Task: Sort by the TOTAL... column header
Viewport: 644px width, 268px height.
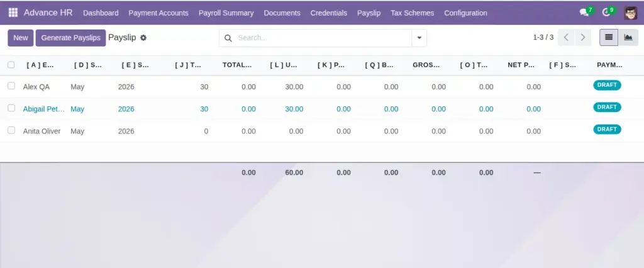Action: (237, 65)
